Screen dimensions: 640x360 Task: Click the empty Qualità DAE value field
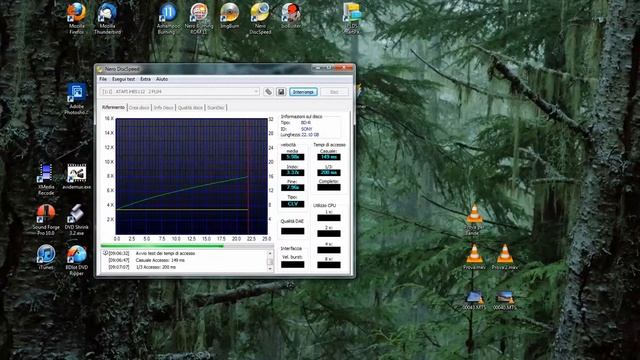pos(293,231)
